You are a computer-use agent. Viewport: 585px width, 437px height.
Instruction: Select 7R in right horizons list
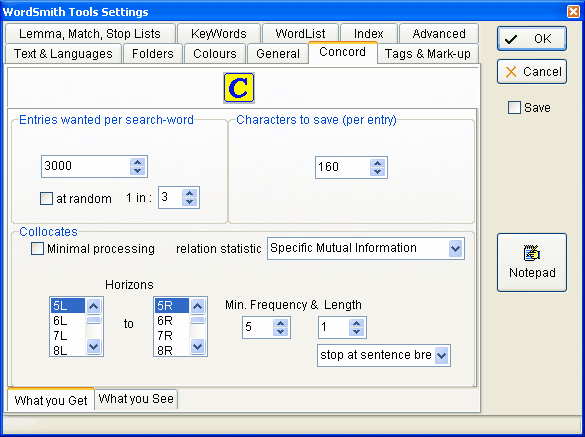pyautogui.click(x=172, y=335)
